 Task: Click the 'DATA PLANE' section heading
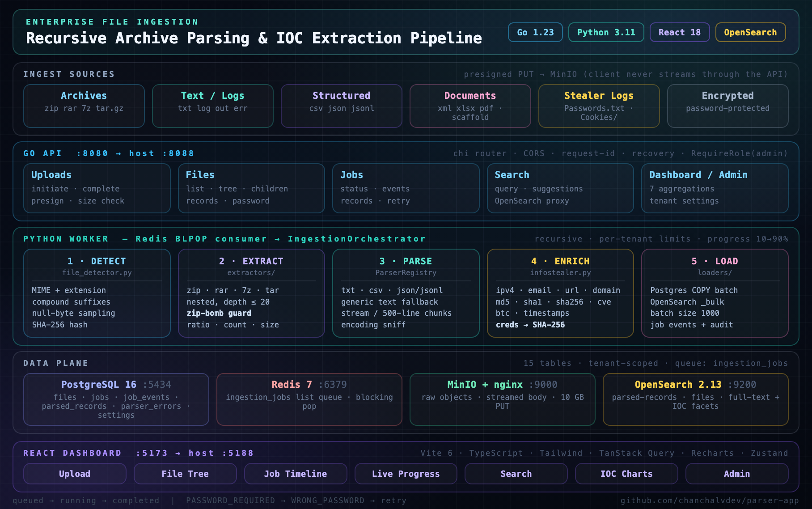(56, 363)
